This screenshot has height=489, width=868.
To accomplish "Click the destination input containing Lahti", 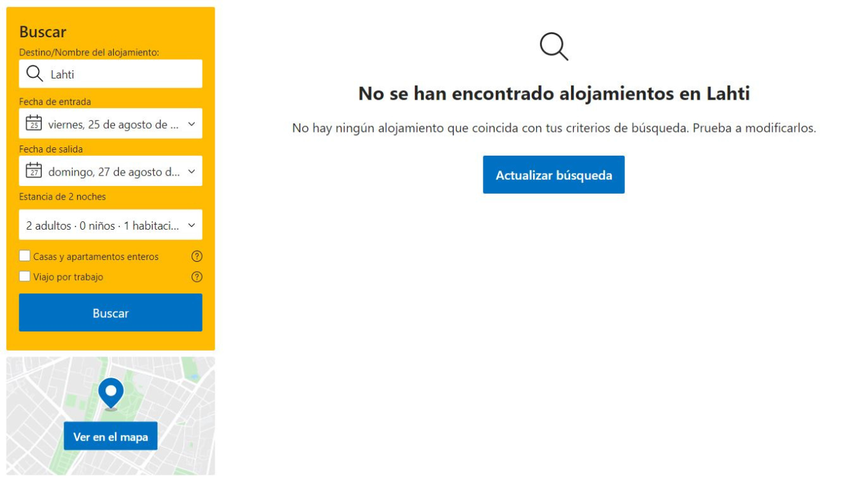I will click(x=122, y=74).
